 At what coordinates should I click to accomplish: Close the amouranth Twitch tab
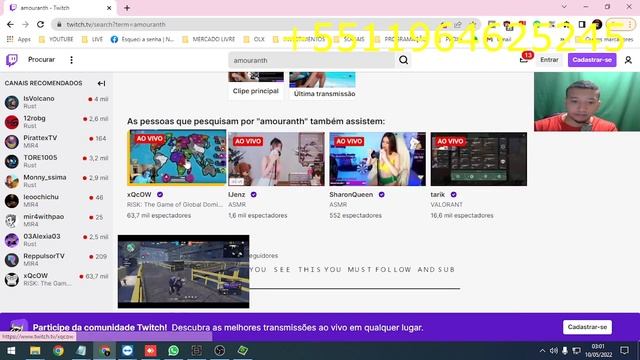pos(109,8)
